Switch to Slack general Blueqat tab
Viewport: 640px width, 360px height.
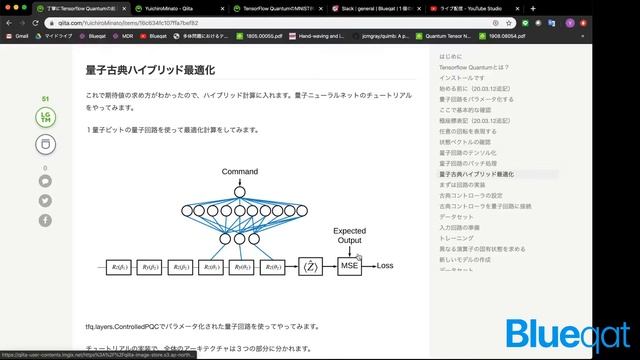click(376, 9)
